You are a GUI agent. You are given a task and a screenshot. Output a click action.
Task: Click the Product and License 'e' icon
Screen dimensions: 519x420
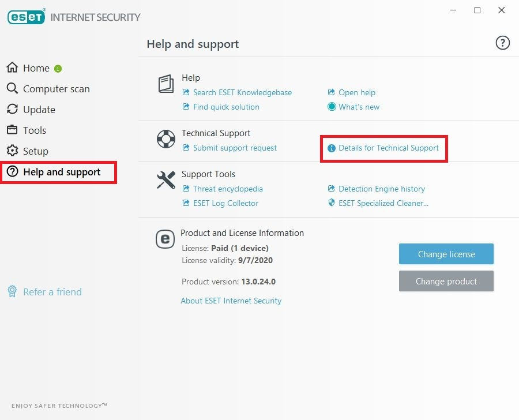[165, 239]
